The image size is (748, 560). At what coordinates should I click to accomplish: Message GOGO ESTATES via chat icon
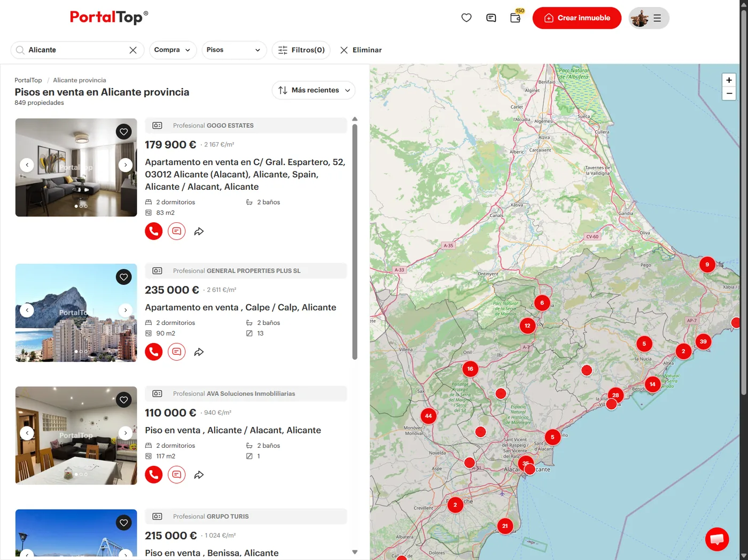(x=177, y=231)
